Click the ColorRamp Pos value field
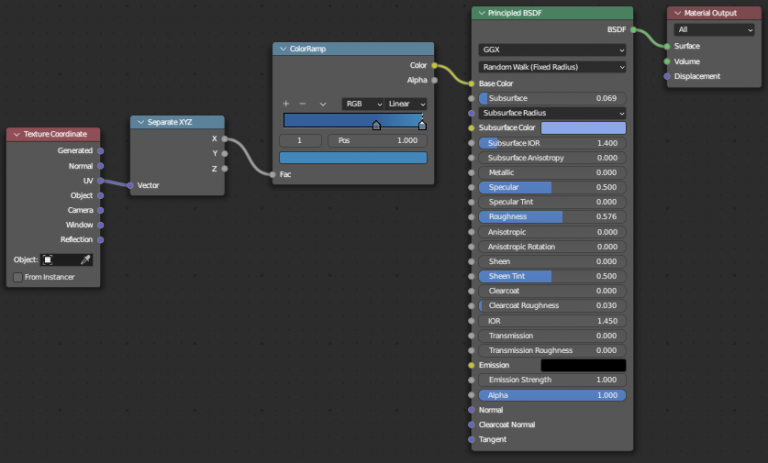Viewport: 768px width, 463px height. coord(377,141)
